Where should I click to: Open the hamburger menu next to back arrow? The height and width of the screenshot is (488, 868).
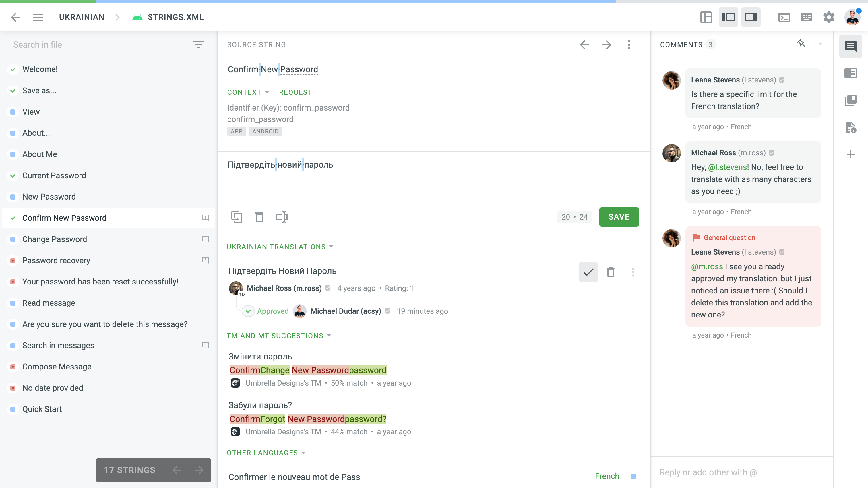(x=38, y=17)
